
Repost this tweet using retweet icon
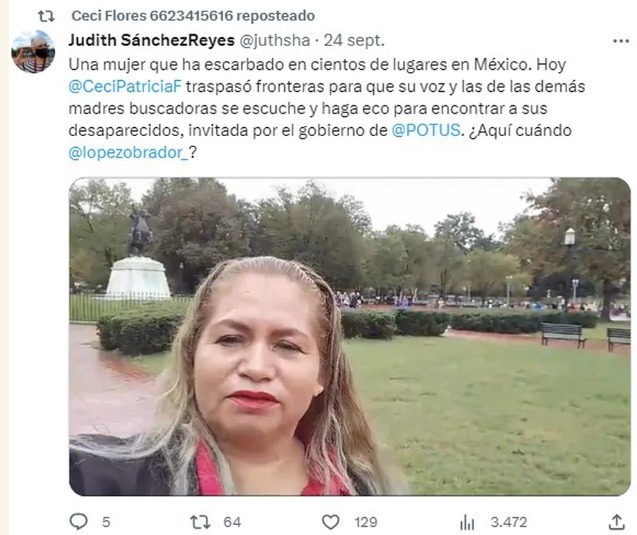tap(200, 522)
